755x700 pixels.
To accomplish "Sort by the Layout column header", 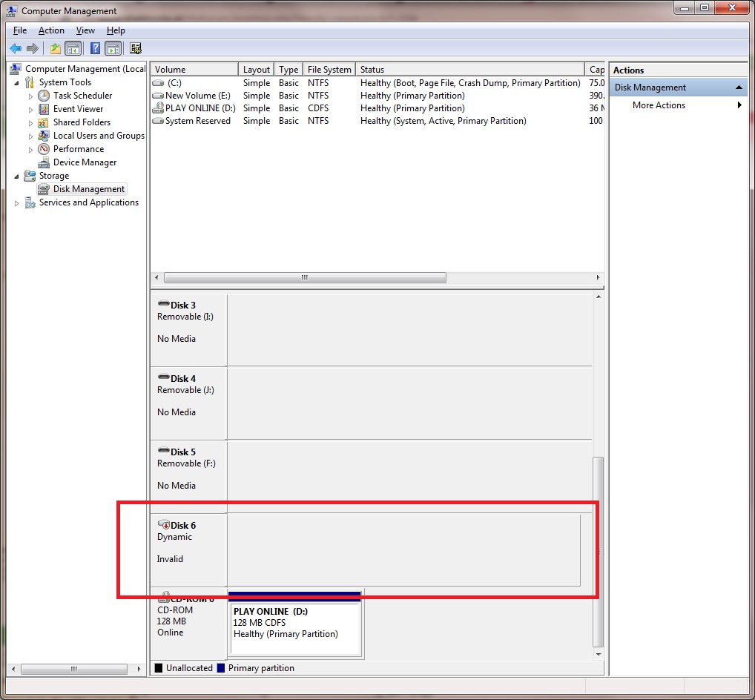I will [256, 69].
